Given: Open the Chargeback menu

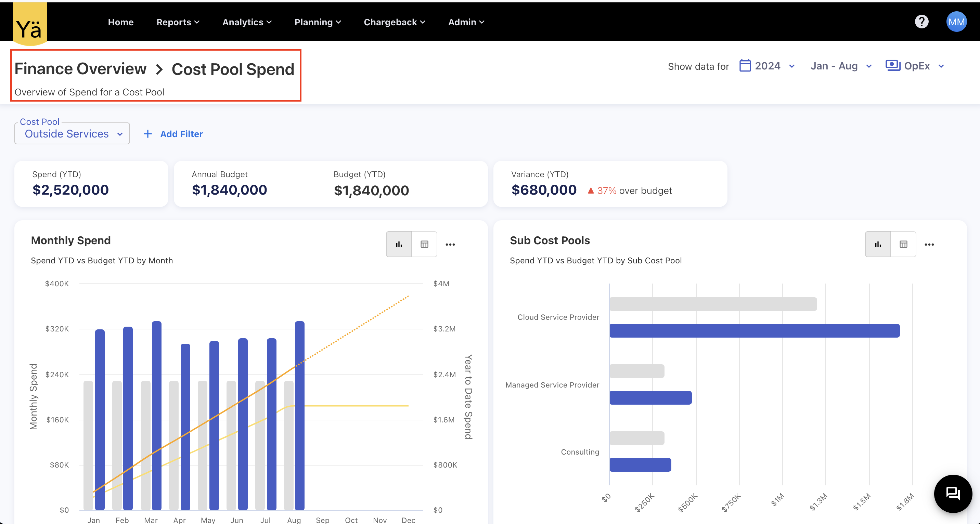Looking at the screenshot, I should 394,22.
